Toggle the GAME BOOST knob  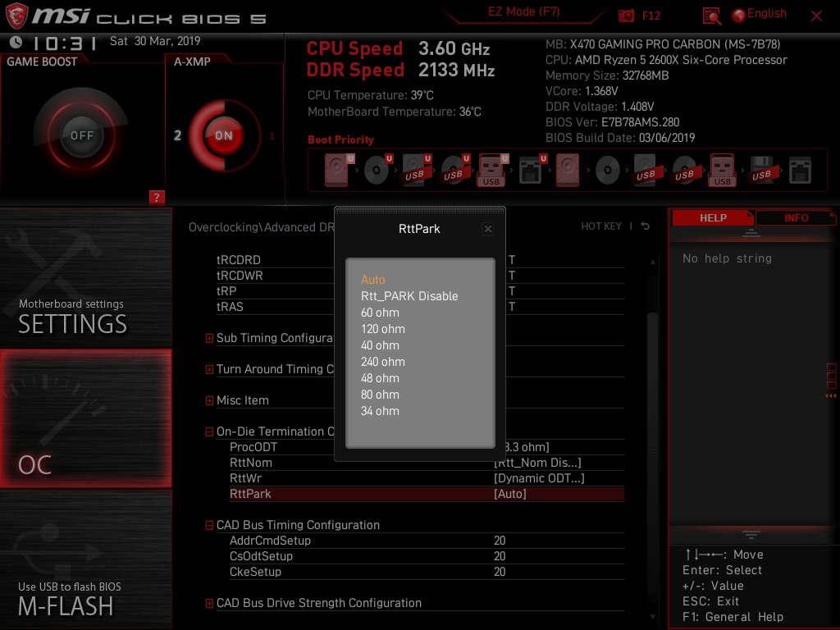(x=81, y=135)
